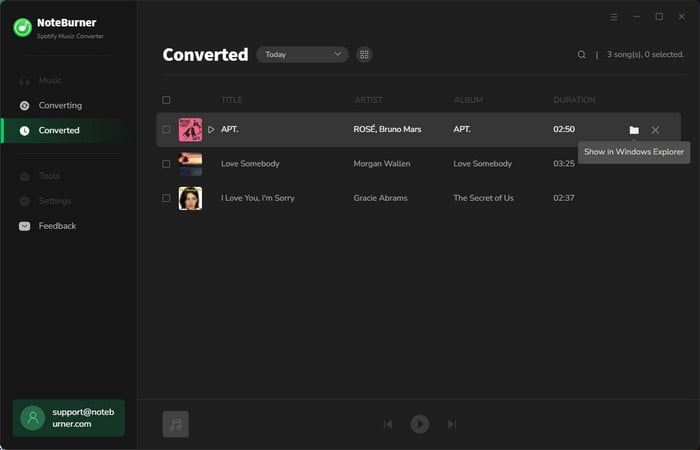Click the search magnifier icon
The image size is (700, 450).
tap(582, 55)
